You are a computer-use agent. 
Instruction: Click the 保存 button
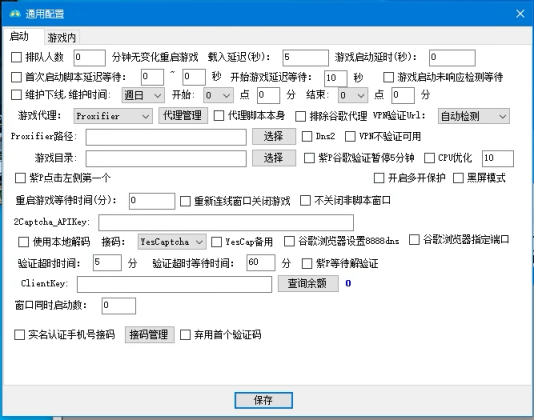click(x=263, y=400)
